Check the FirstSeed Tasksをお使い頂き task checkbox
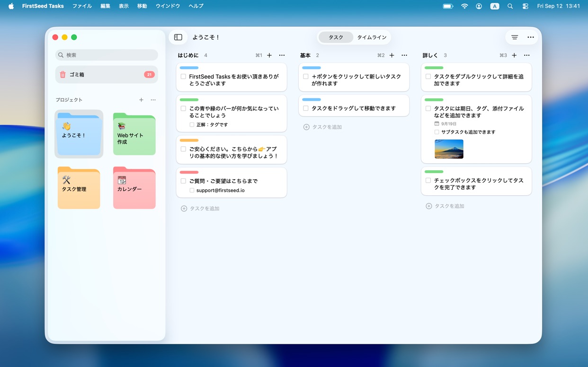Viewport: 588px width, 367px height. pyautogui.click(x=183, y=77)
